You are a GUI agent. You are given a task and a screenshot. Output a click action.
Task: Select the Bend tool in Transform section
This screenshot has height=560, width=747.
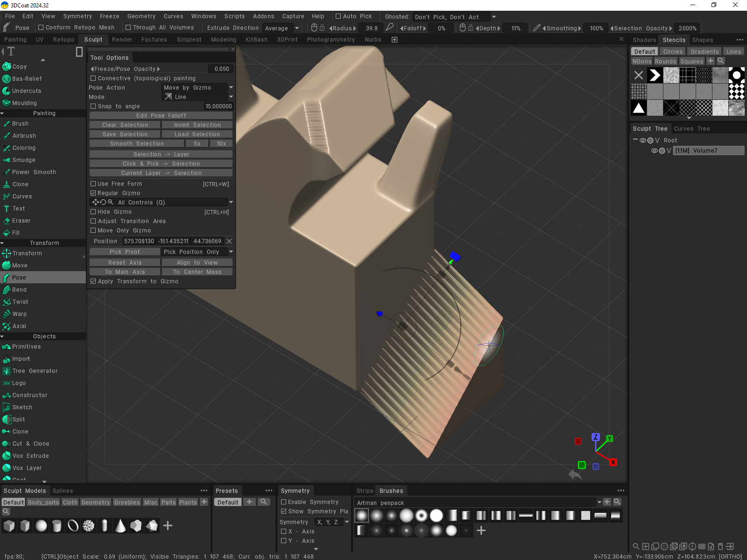pos(19,290)
